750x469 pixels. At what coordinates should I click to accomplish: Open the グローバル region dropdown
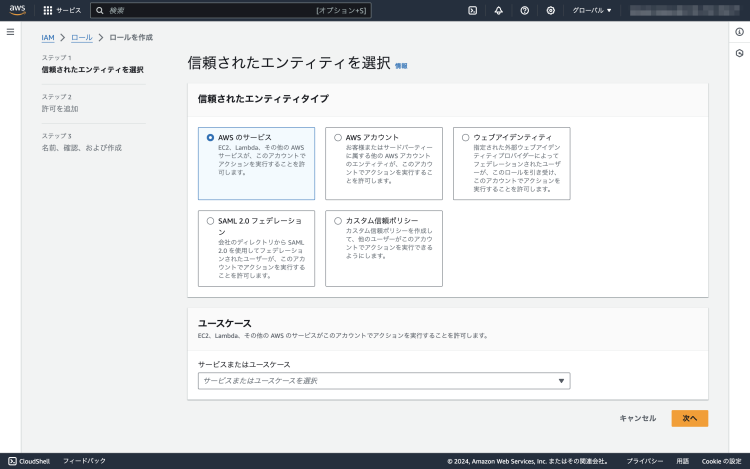[592, 11]
